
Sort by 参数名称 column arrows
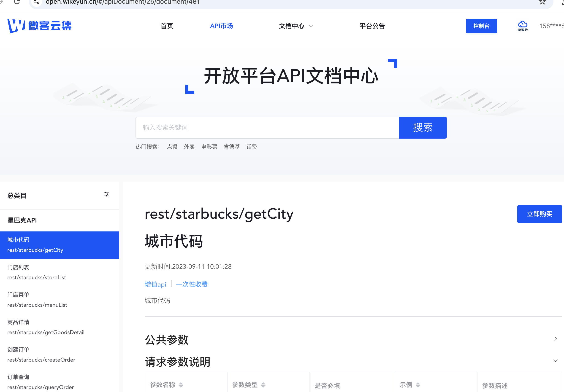181,385
